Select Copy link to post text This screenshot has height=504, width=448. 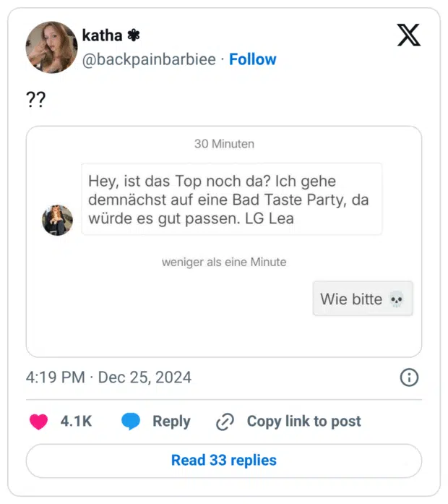tap(303, 422)
